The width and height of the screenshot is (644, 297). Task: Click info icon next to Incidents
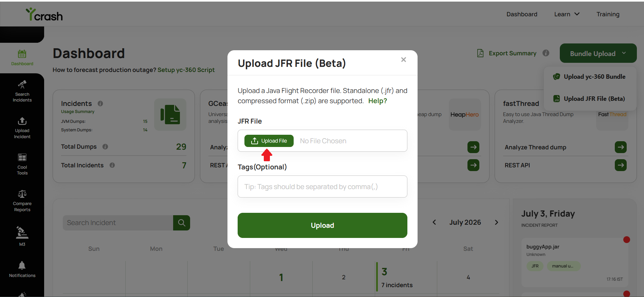coord(100,104)
